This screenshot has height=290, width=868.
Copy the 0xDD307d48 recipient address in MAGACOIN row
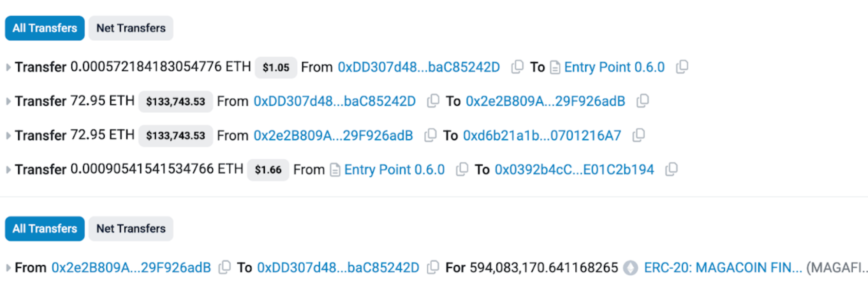(x=433, y=267)
